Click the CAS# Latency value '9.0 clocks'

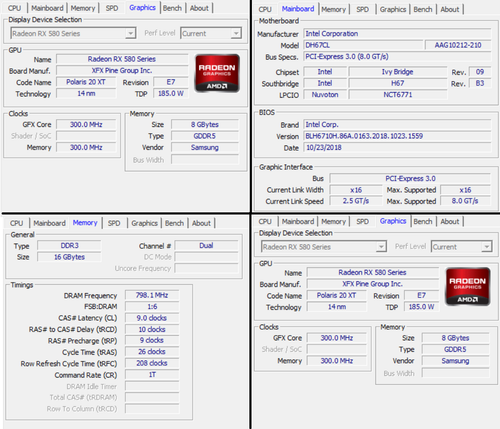(152, 318)
